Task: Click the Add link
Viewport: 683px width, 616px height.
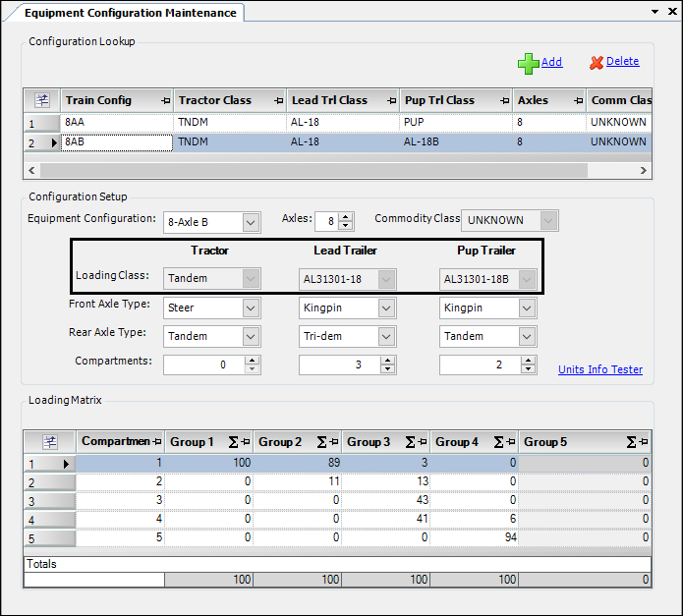Action: click(x=551, y=62)
